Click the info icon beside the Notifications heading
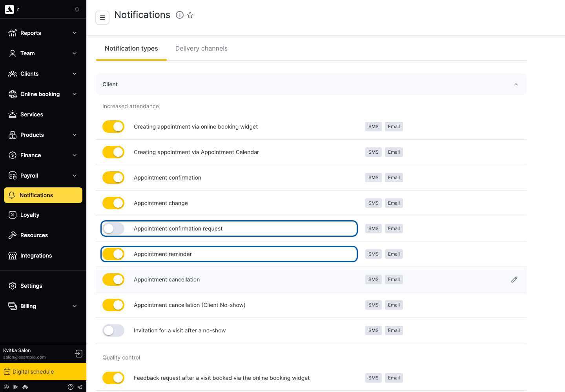The width and height of the screenshot is (565, 392). pos(180,15)
